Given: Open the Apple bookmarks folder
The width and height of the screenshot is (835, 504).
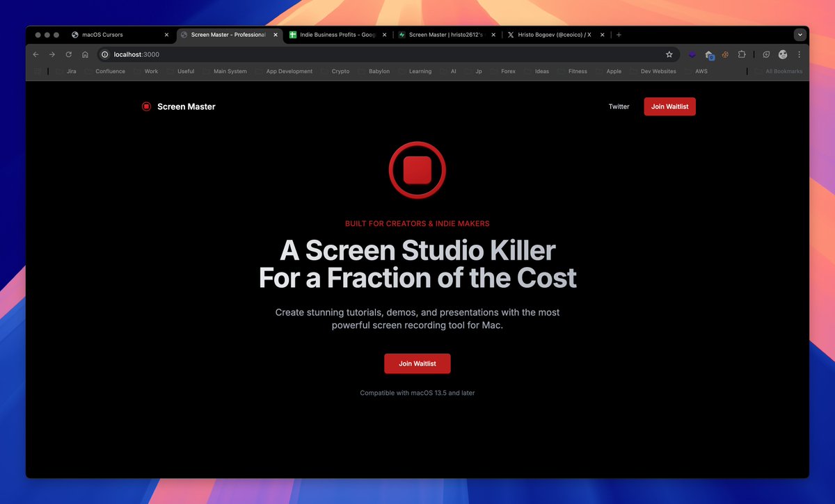Looking at the screenshot, I should tap(607, 71).
